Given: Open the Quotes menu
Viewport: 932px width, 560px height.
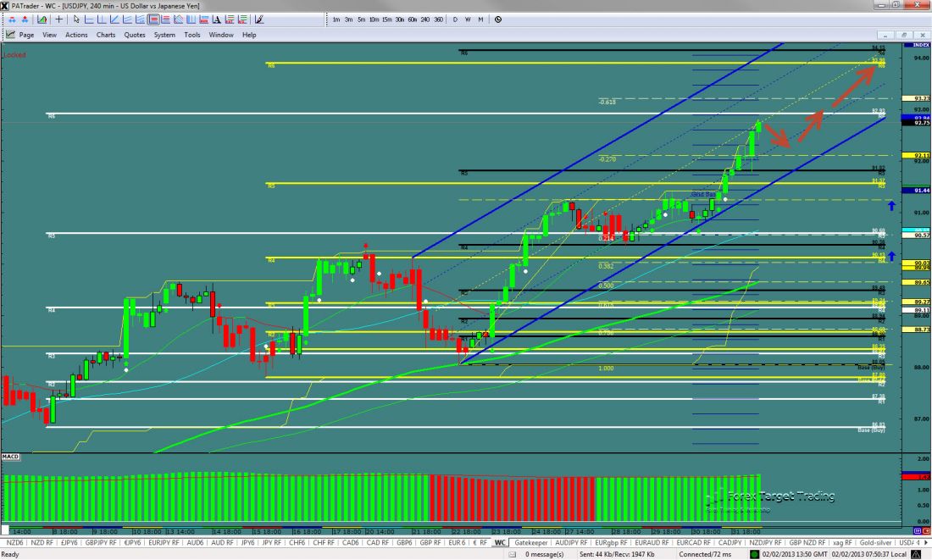Looking at the screenshot, I should [x=135, y=35].
